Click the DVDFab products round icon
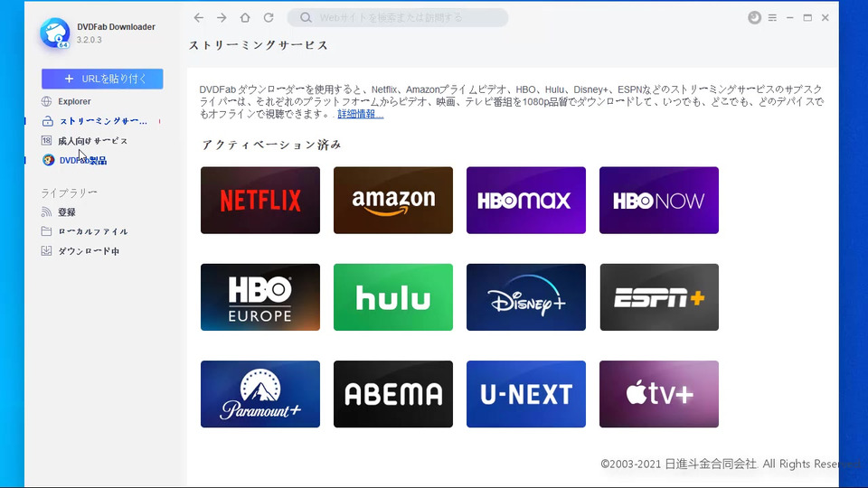The width and height of the screenshot is (868, 488). 48,160
